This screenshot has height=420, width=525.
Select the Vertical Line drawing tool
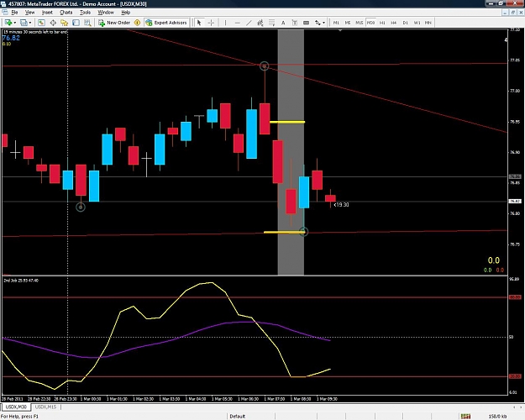click(x=225, y=23)
